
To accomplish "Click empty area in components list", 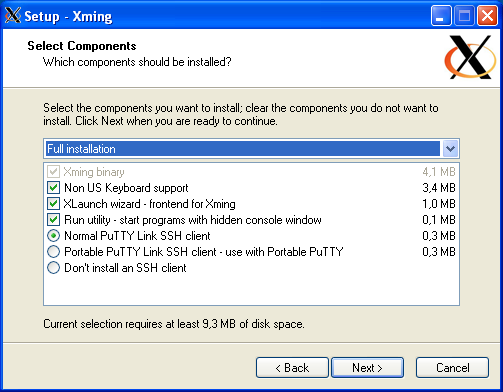I will click(x=251, y=289).
